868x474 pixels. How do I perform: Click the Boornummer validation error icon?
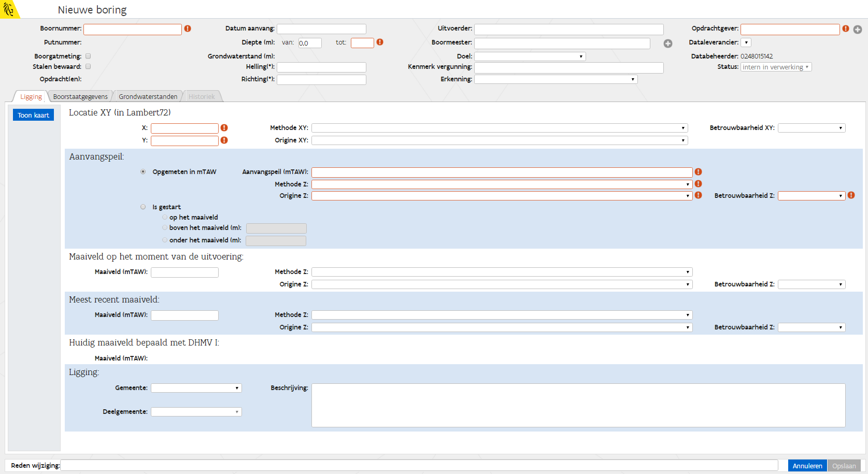188,28
